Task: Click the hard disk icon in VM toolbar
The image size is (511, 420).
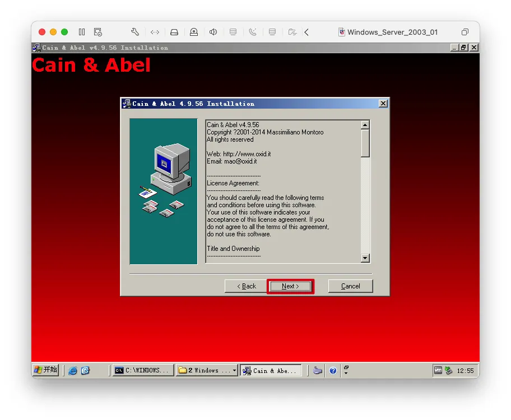Action: click(x=174, y=32)
